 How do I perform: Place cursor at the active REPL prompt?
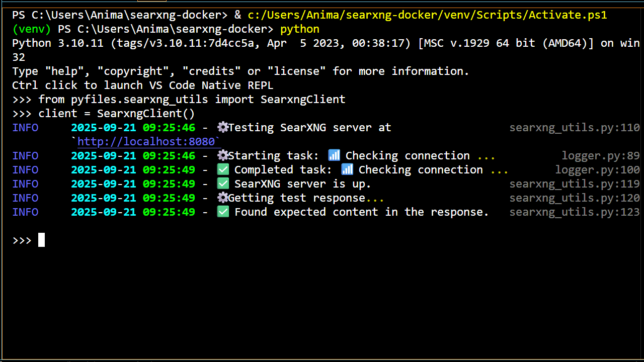[x=41, y=240]
